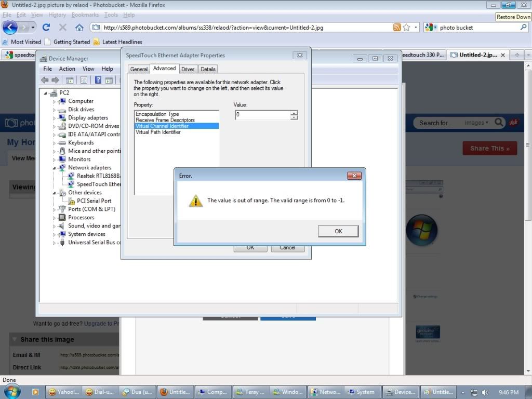The width and height of the screenshot is (532, 399).
Task: Click the warning triangle in Error dialog
Action: tap(196, 201)
